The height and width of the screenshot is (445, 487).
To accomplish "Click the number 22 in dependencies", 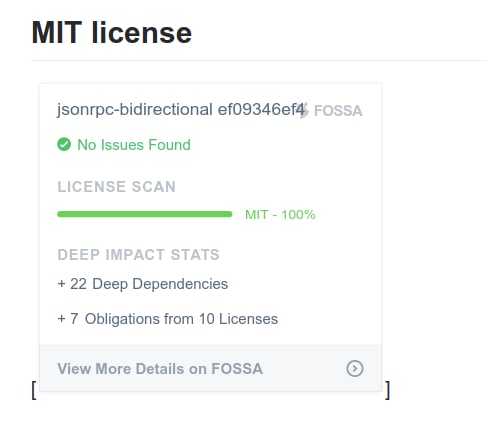I will tap(78, 284).
